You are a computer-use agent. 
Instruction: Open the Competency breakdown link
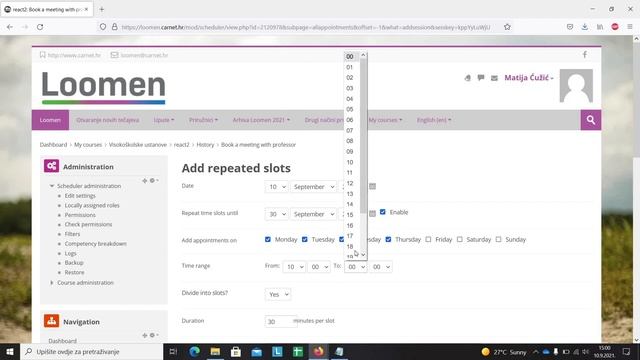pos(96,244)
